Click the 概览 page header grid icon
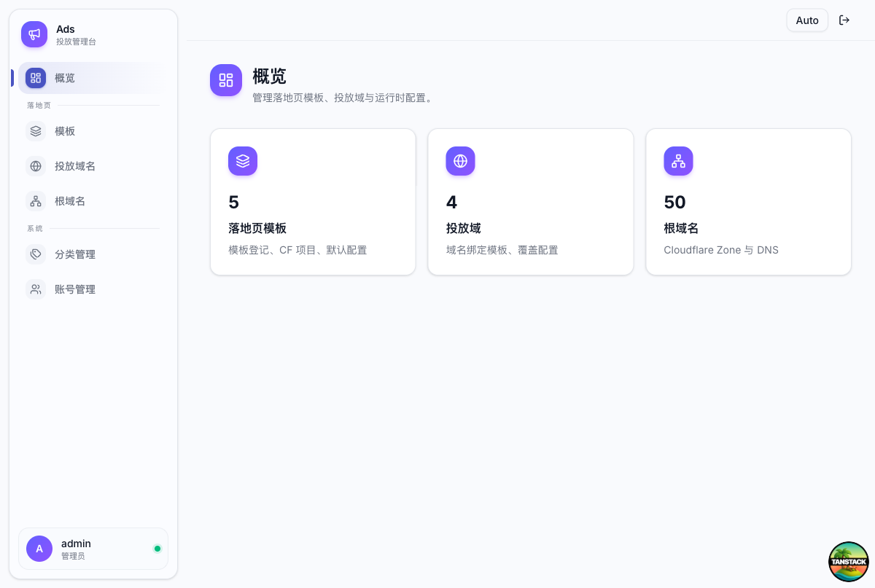 pyautogui.click(x=226, y=80)
